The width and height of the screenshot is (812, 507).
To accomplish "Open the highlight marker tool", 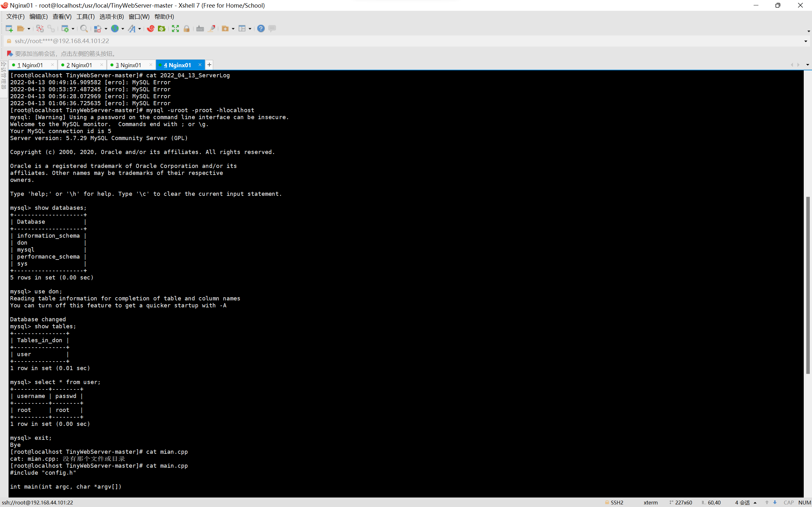I will [212, 29].
